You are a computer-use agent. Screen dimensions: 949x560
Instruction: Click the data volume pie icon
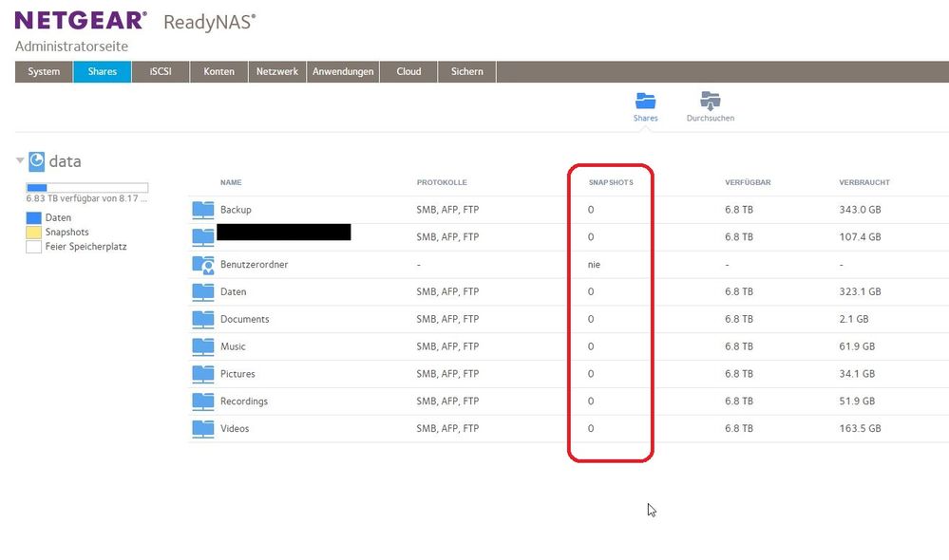(37, 161)
